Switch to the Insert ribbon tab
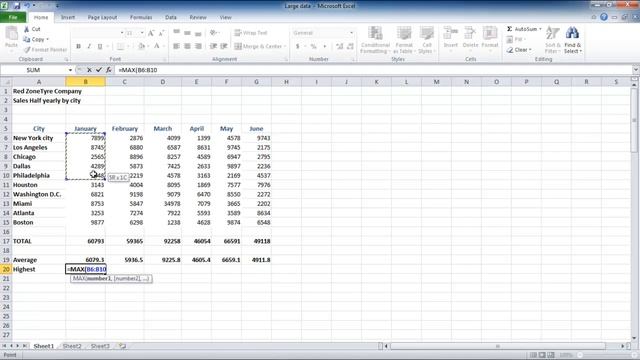 68,17
